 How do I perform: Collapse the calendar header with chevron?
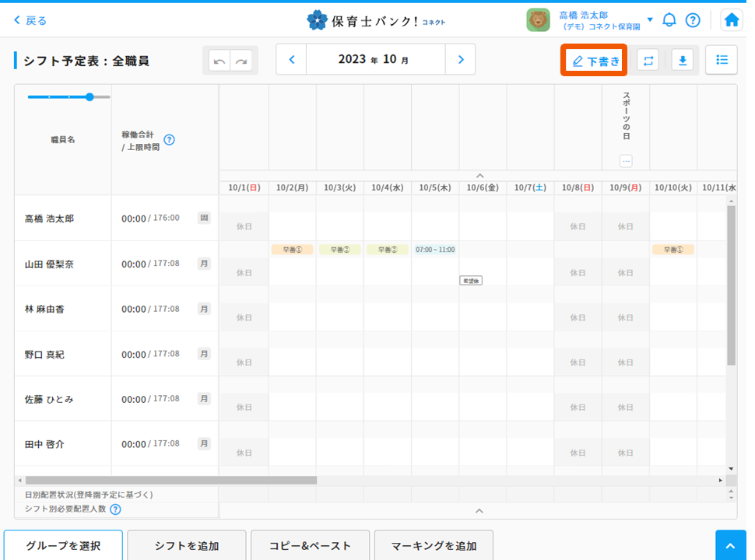[479, 176]
